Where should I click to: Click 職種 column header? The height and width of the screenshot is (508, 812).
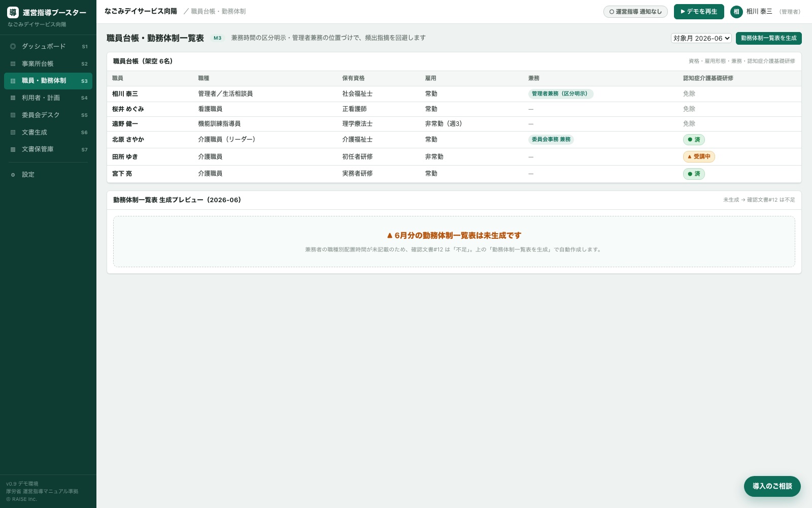tap(204, 78)
